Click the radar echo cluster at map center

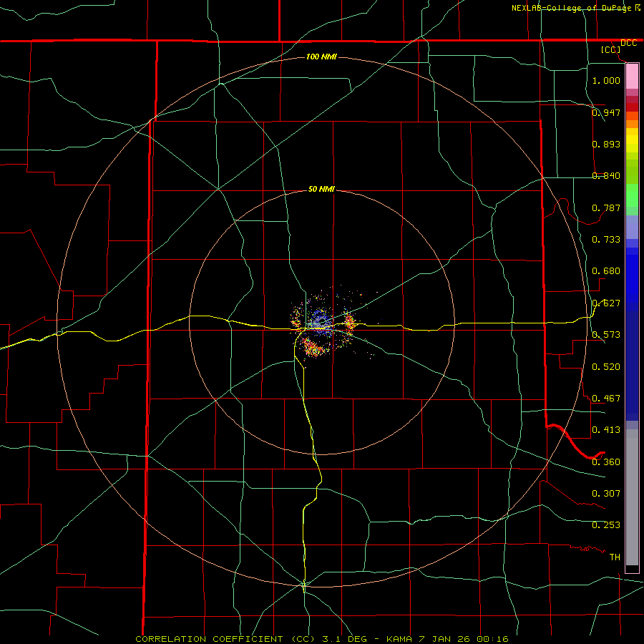coord(323,324)
